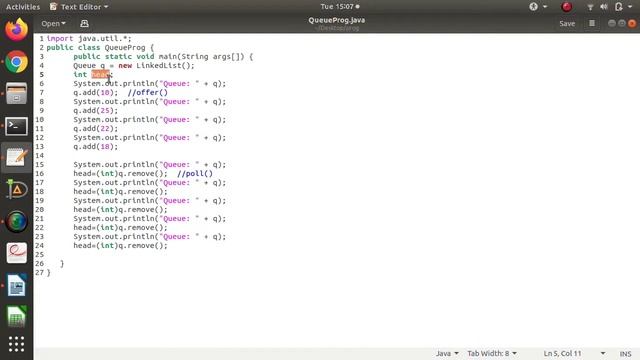This screenshot has width=640, height=360.
Task: Open the clock showing Tue 15:07
Action: click(340, 7)
